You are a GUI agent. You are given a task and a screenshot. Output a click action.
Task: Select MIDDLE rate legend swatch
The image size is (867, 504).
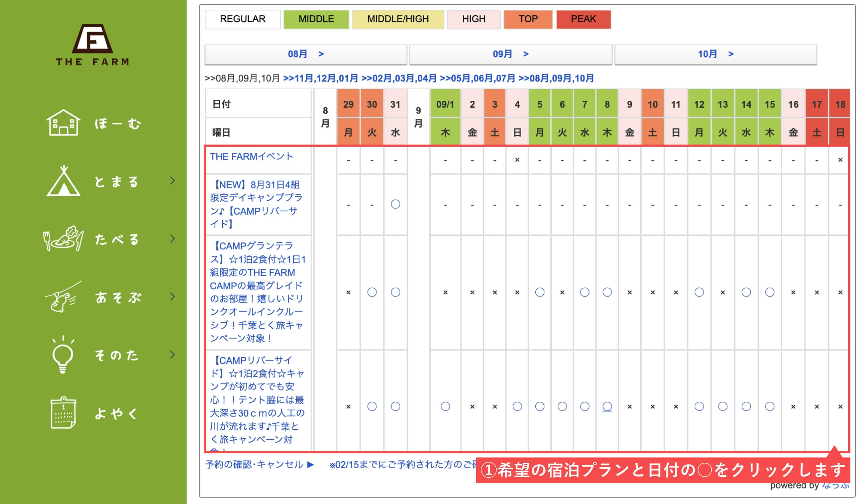point(316,19)
